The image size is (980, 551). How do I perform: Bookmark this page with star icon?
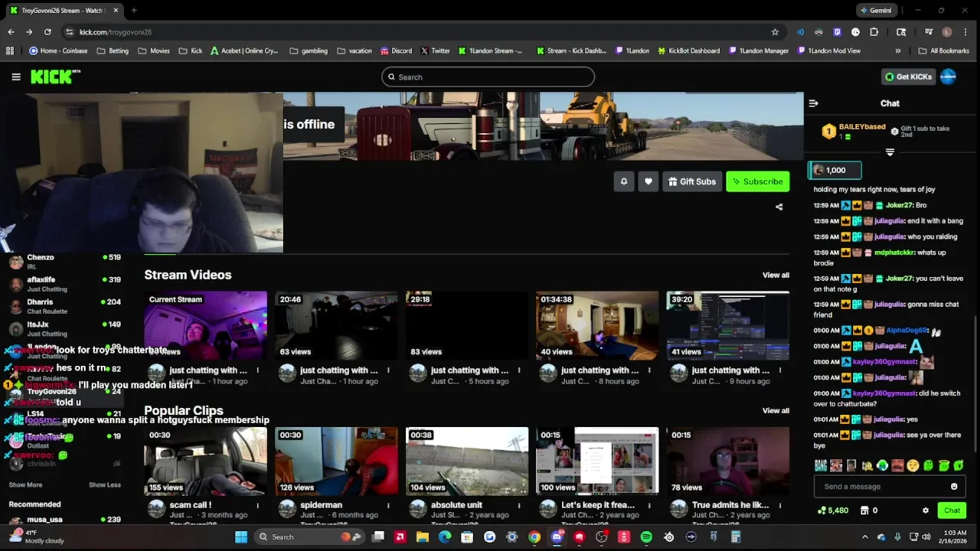tap(775, 32)
